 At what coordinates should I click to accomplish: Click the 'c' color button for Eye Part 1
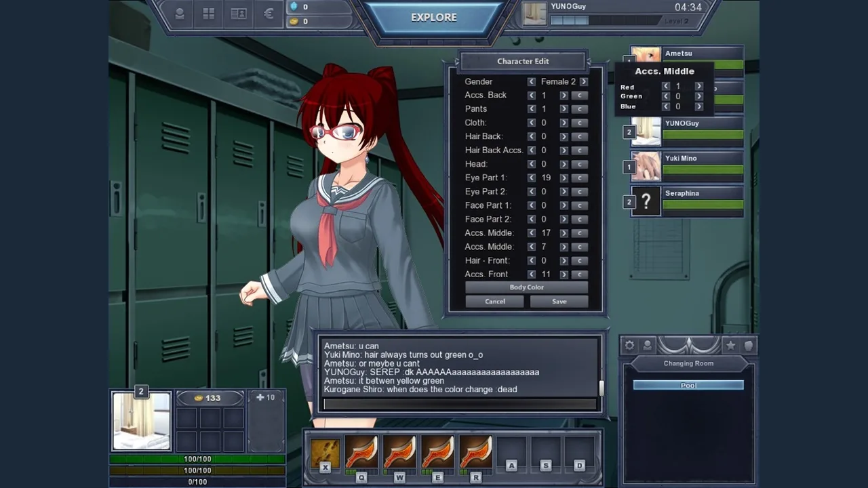click(x=579, y=178)
